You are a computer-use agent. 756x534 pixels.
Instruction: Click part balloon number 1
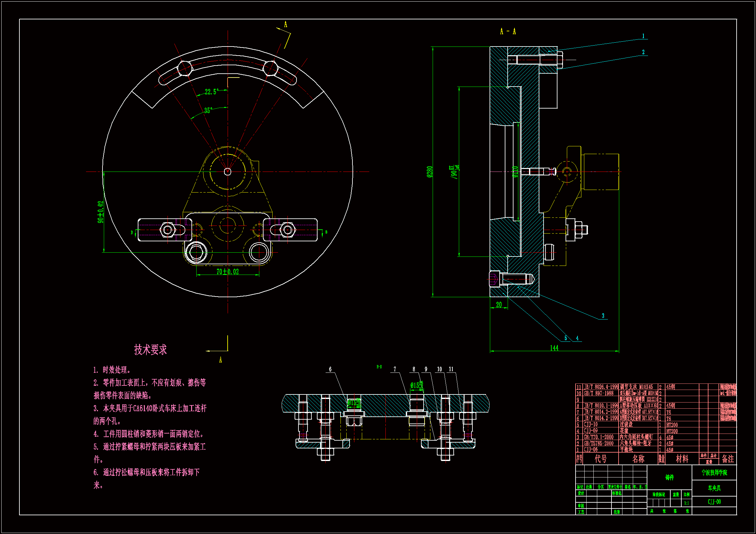point(643,36)
